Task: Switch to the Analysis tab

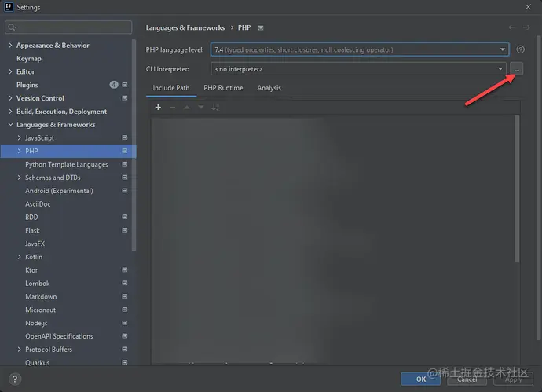Action: point(269,88)
